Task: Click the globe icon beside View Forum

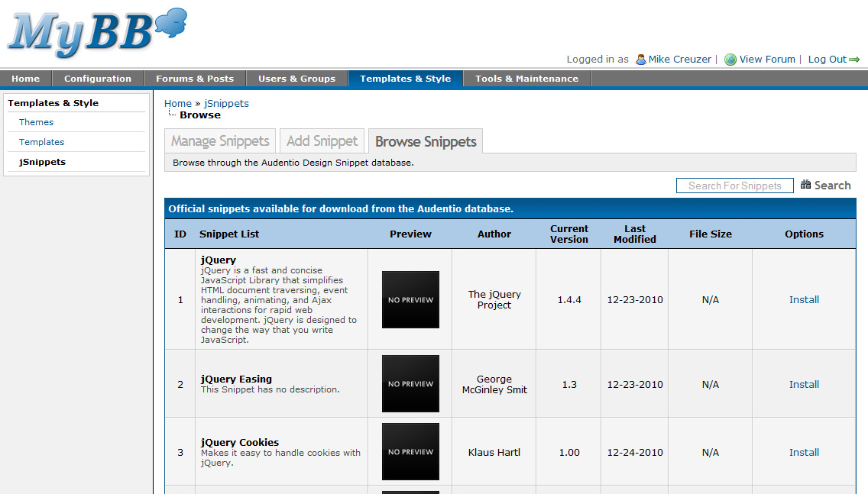Action: [x=730, y=60]
